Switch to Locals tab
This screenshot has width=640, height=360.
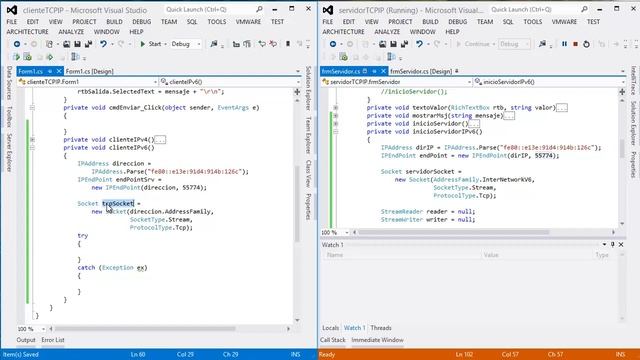(x=330, y=328)
